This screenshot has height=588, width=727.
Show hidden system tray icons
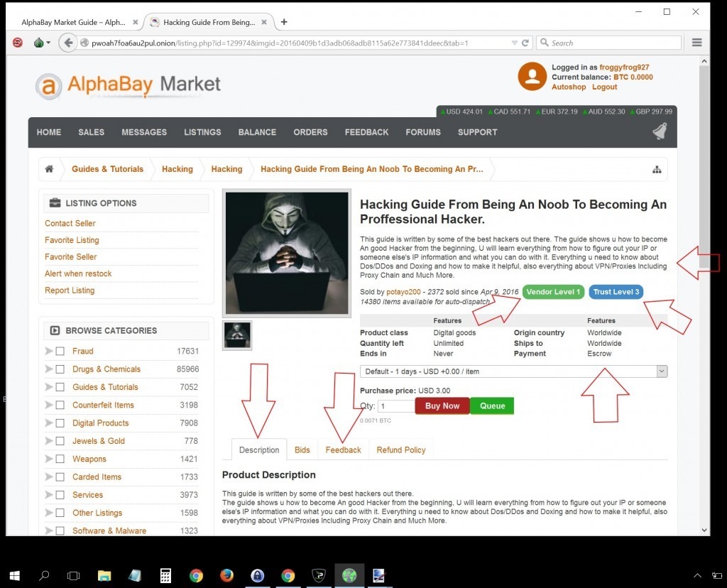697,576
